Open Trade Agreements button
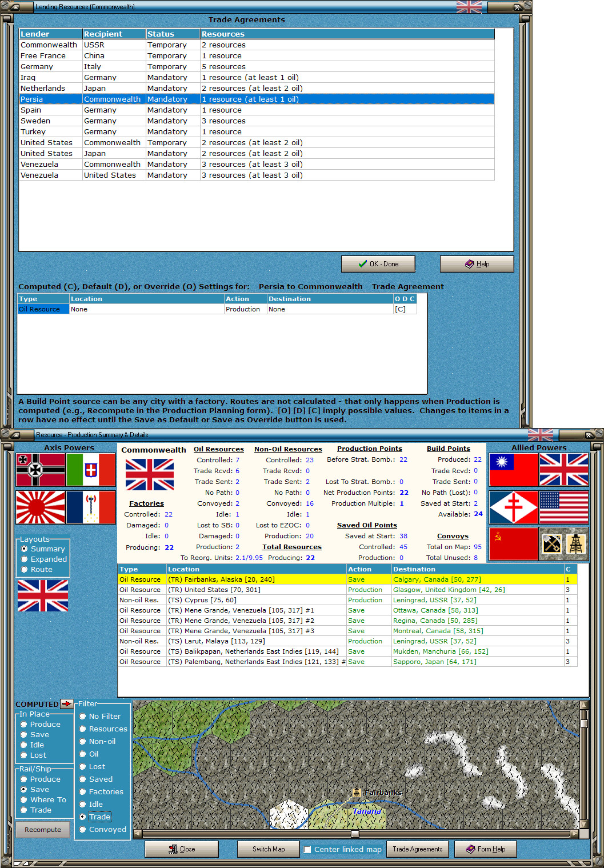This screenshot has height=868, width=604. (x=418, y=849)
